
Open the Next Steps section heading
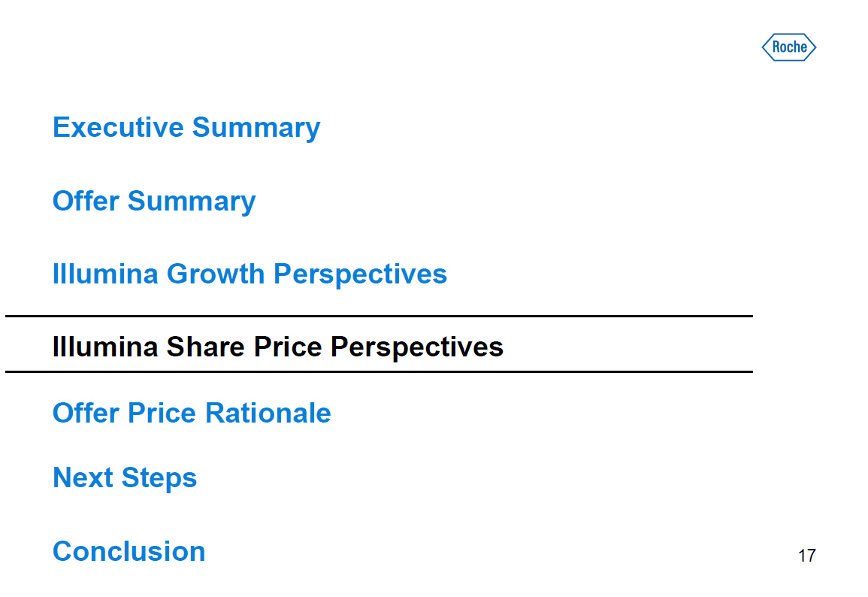point(125,478)
